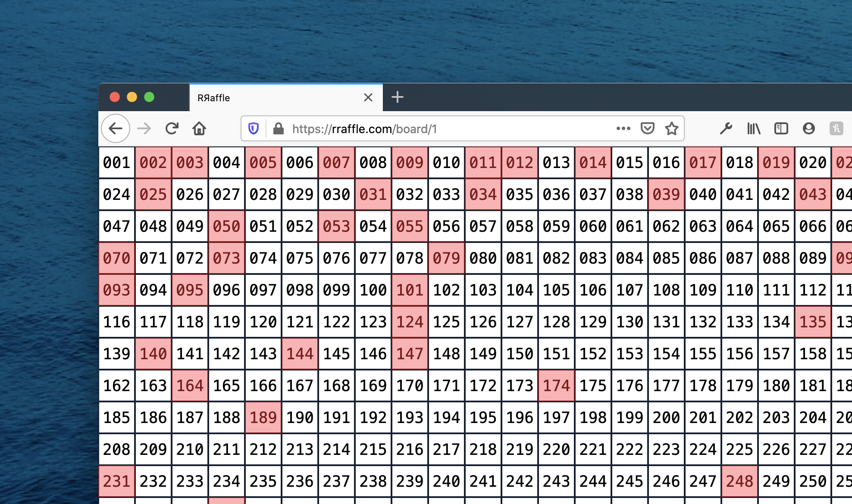Unmark the reserved ticket 248
The image size is (852, 504).
point(739,481)
